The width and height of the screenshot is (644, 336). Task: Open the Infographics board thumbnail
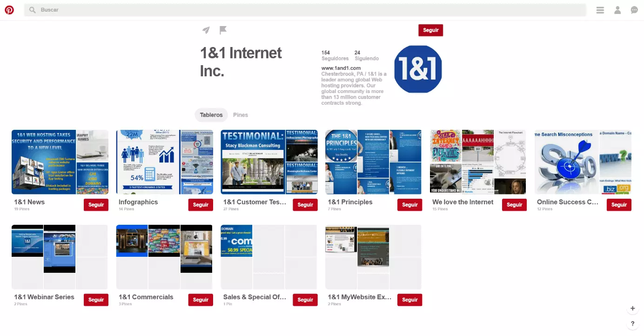point(164,162)
